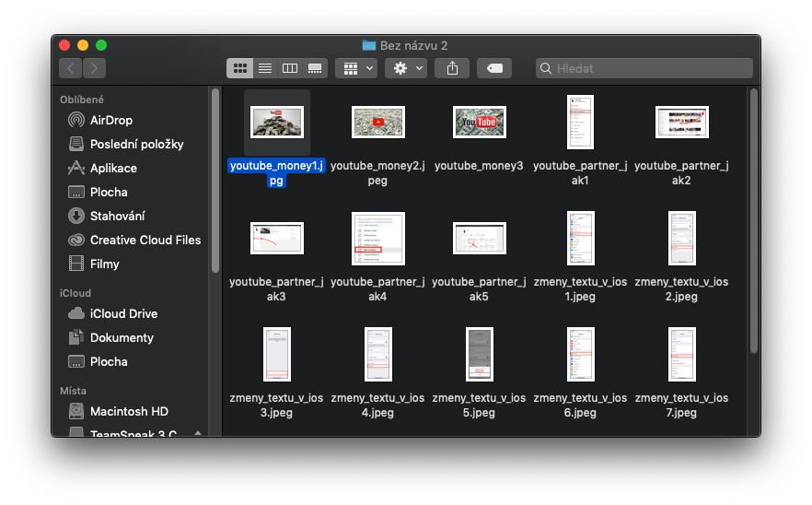Image resolution: width=812 pixels, height=505 pixels.
Task: Select Macintosh HD in sidebar
Action: pyautogui.click(x=129, y=411)
